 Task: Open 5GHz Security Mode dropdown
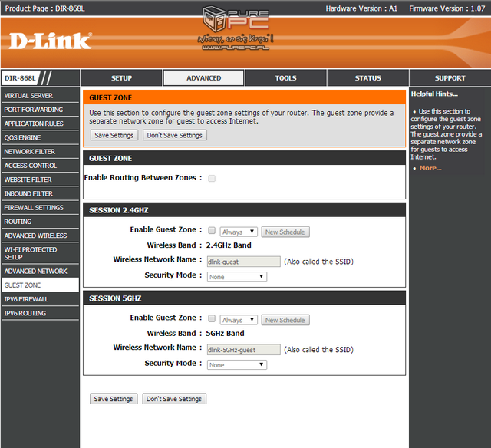point(237,364)
